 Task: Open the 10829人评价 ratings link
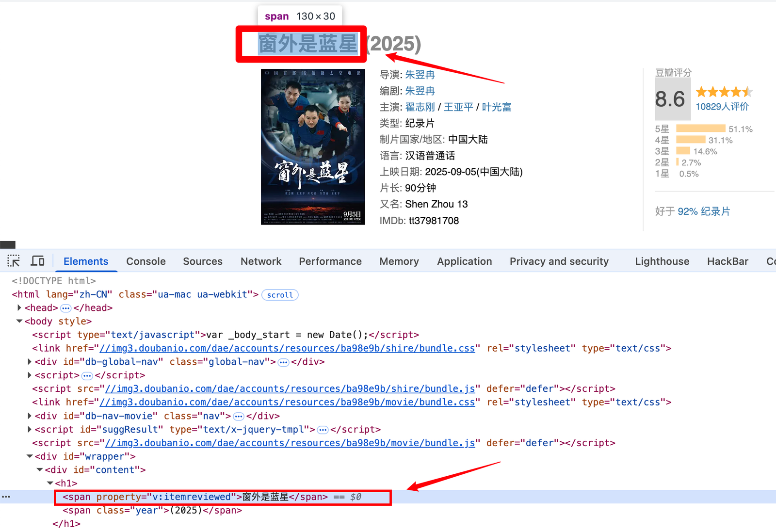click(x=722, y=107)
